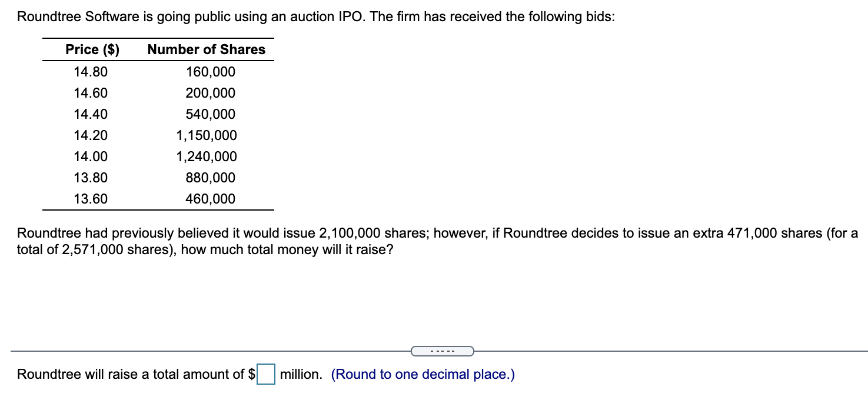Click the 1,150,000 shares entry
The width and height of the screenshot is (868, 400).
tap(207, 135)
